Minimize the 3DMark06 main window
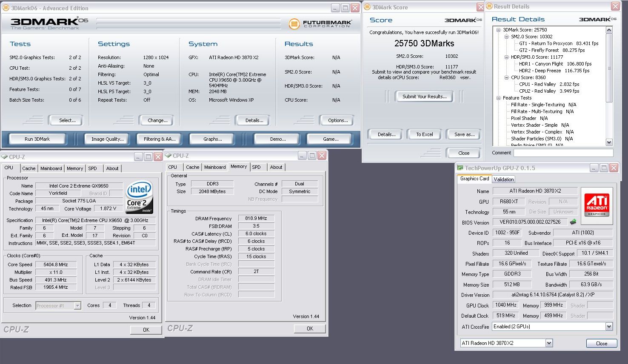The image size is (628, 364). [x=335, y=8]
